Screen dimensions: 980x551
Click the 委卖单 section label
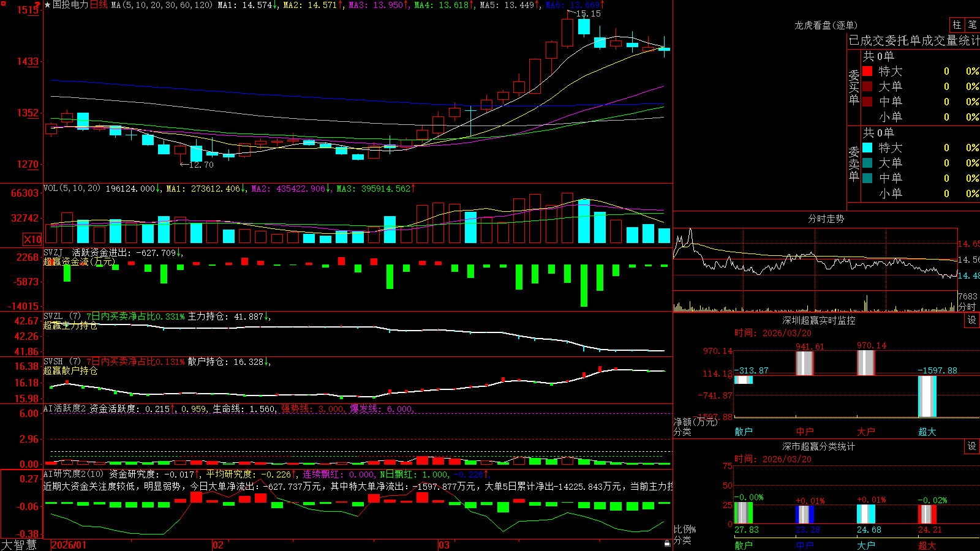click(854, 163)
